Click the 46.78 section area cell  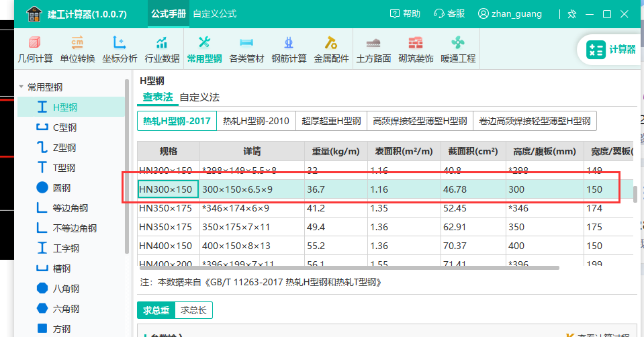(473, 189)
